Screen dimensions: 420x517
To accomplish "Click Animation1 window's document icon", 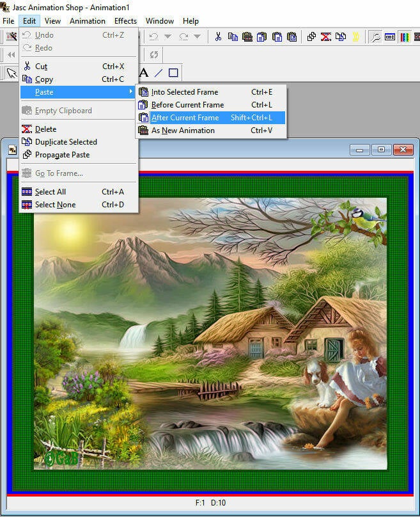I will (13, 150).
